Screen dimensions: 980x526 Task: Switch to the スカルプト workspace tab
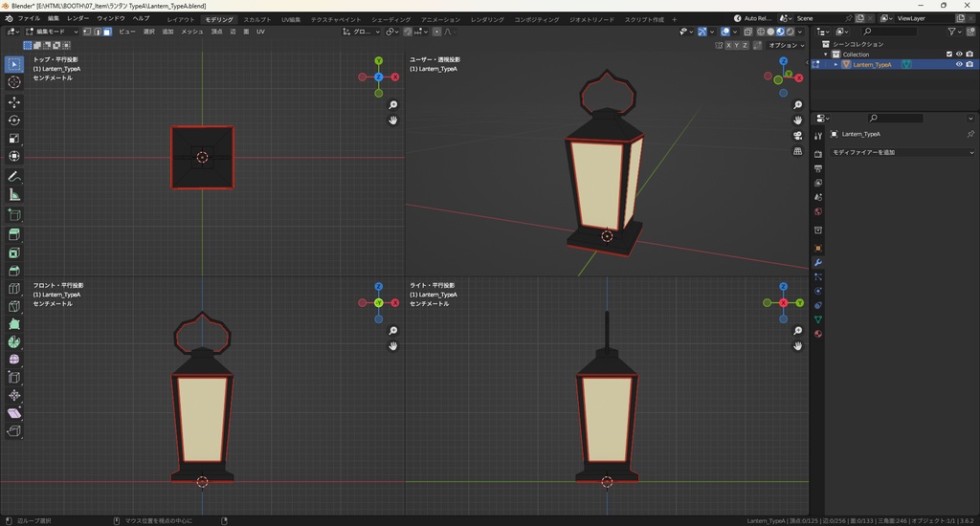256,19
